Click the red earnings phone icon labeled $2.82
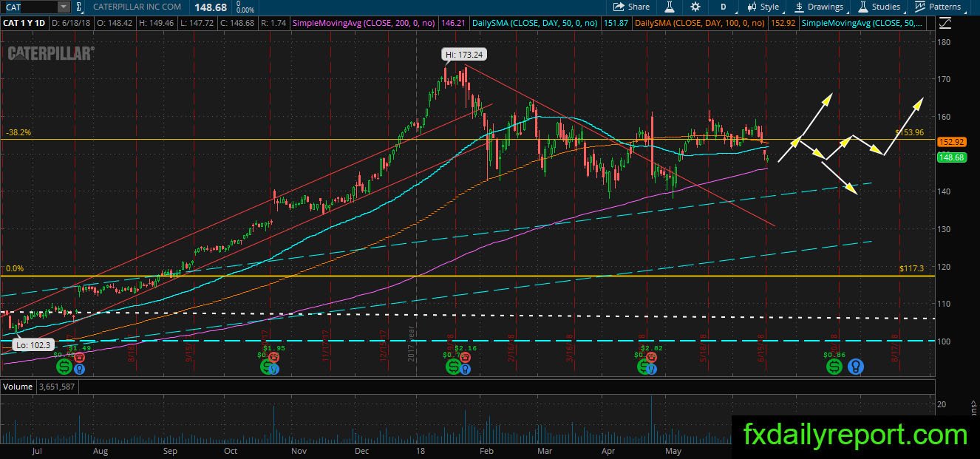 651,356
